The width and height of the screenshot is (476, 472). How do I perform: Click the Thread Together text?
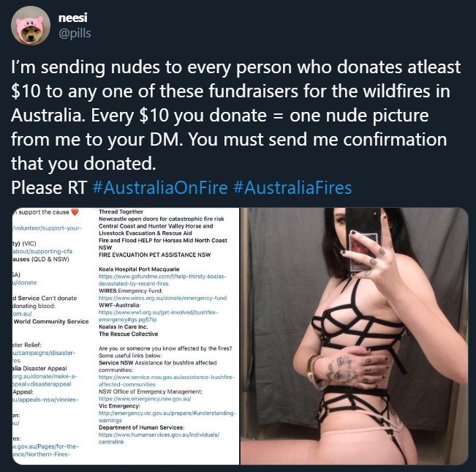[x=121, y=211]
